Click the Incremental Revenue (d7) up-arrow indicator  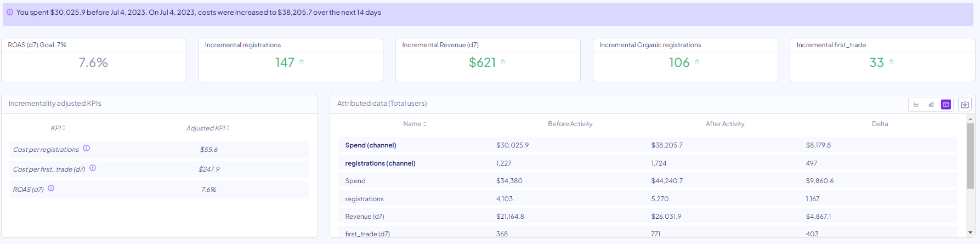pyautogui.click(x=503, y=62)
